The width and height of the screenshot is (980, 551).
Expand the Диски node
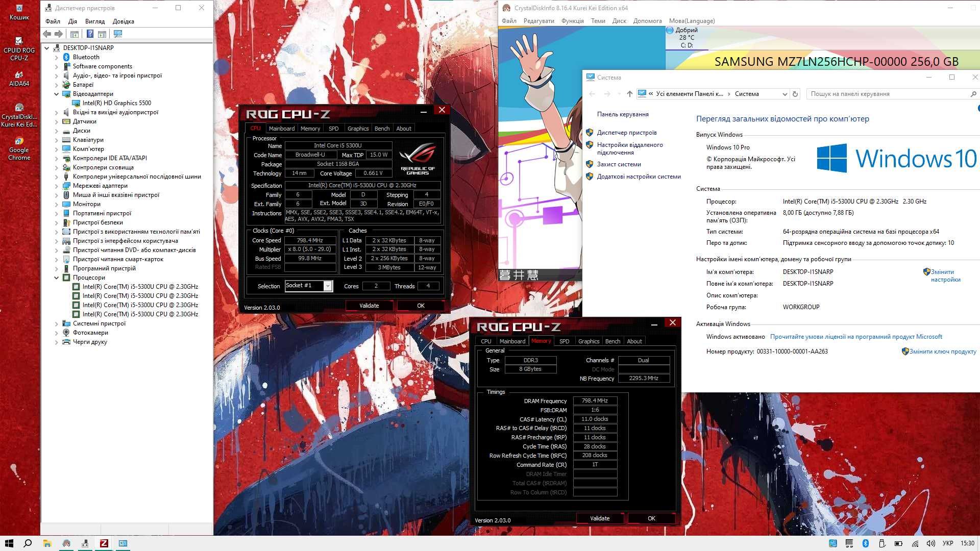coord(56,131)
